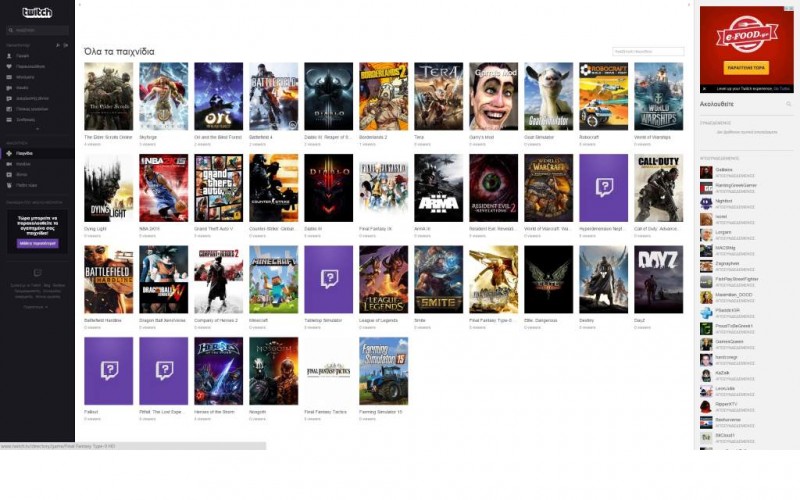Open the Goat Simulator cover
Screen dimensions: 800x500
pos(548,96)
